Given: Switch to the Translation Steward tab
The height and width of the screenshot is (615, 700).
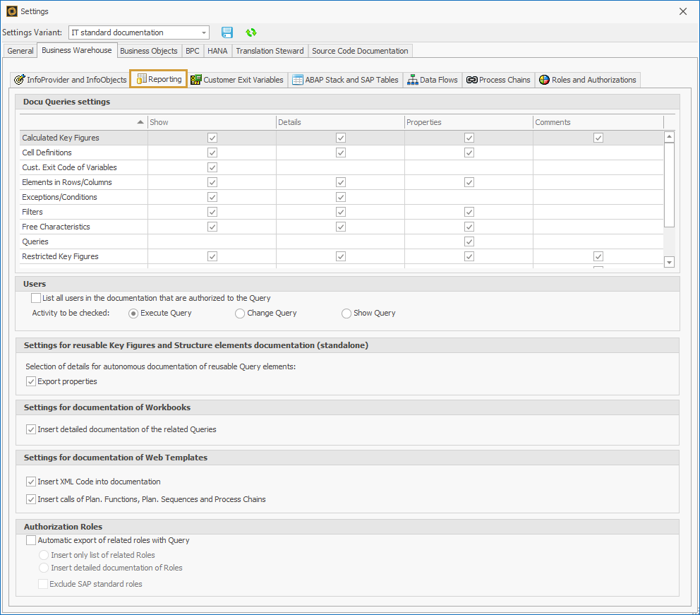Looking at the screenshot, I should click(x=270, y=50).
